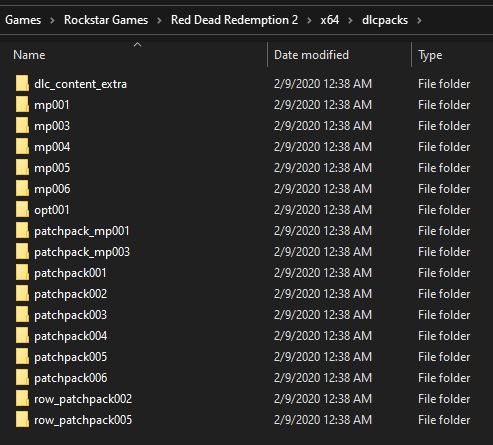Expand the chevron after Games breadcrumb
The image size is (493, 445).
tap(52, 21)
